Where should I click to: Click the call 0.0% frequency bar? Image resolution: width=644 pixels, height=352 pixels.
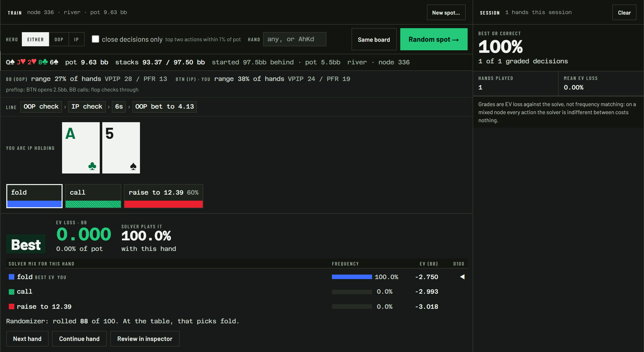tap(352, 292)
